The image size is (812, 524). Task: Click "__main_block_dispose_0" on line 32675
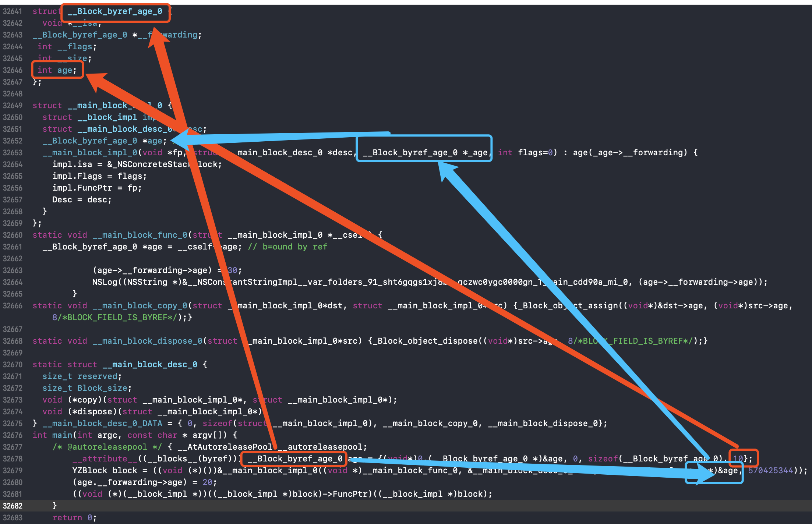[543, 424]
